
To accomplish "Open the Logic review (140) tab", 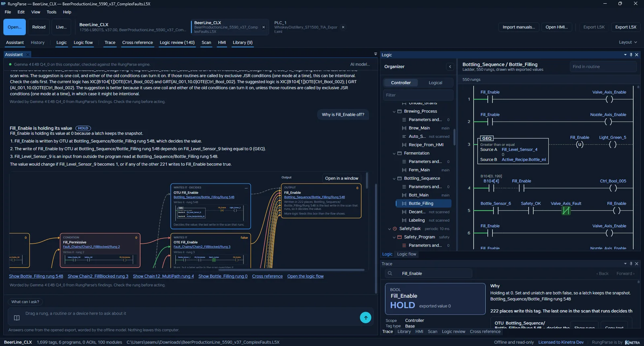I will coord(177,43).
